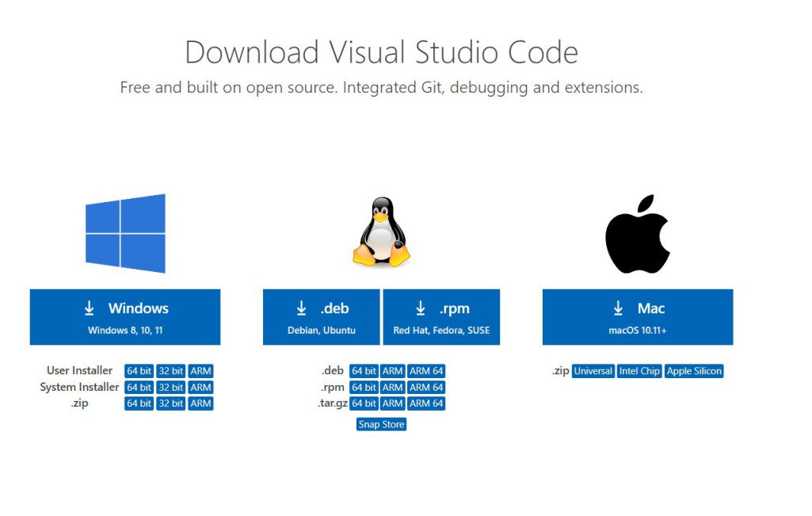The image size is (812, 516).
Task: Click the Apple logo icon
Action: (638, 234)
